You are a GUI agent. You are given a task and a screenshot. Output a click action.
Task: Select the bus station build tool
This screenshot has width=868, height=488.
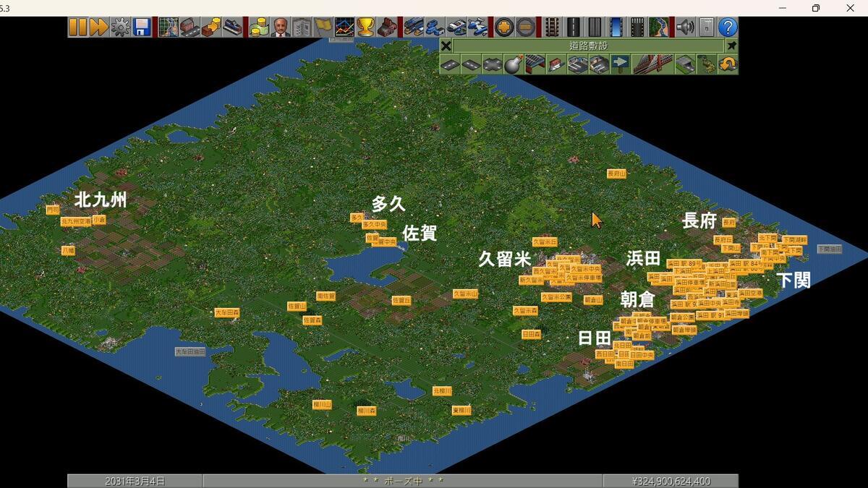577,64
